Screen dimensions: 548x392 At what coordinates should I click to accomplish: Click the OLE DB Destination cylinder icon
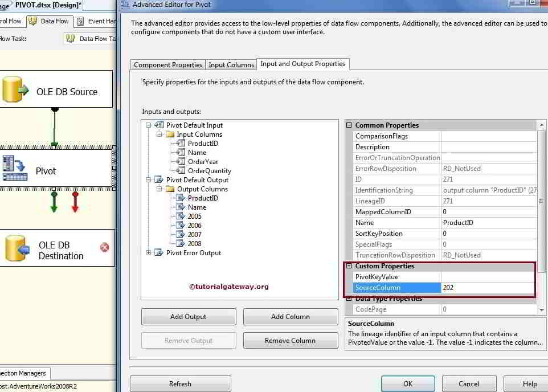coord(15,247)
